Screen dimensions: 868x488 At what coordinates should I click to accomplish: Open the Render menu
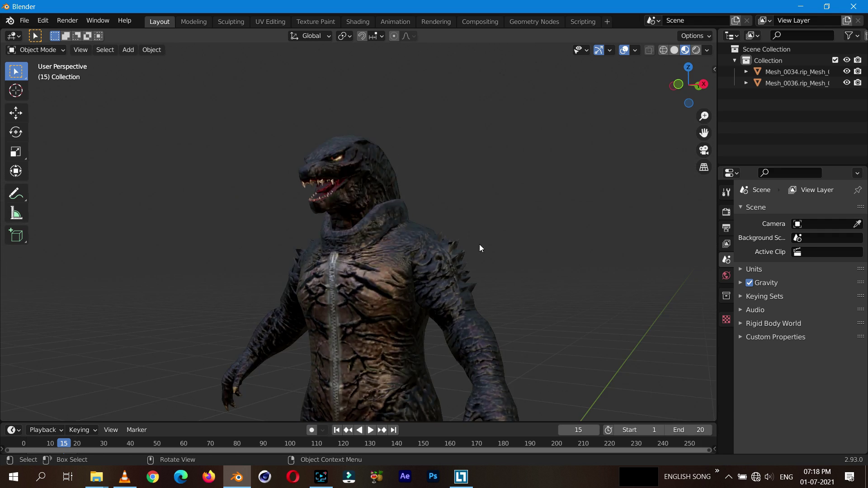click(x=67, y=21)
